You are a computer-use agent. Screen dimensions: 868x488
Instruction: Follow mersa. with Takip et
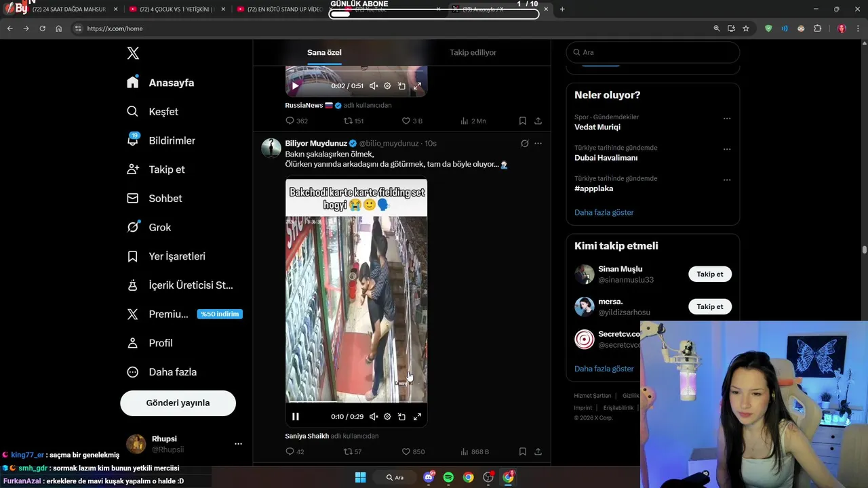click(x=710, y=306)
